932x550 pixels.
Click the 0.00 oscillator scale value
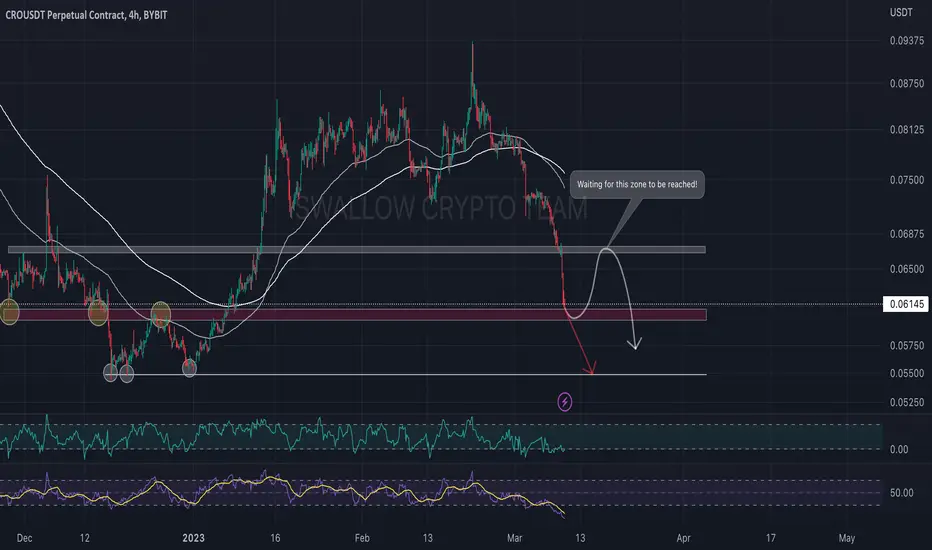pos(899,450)
